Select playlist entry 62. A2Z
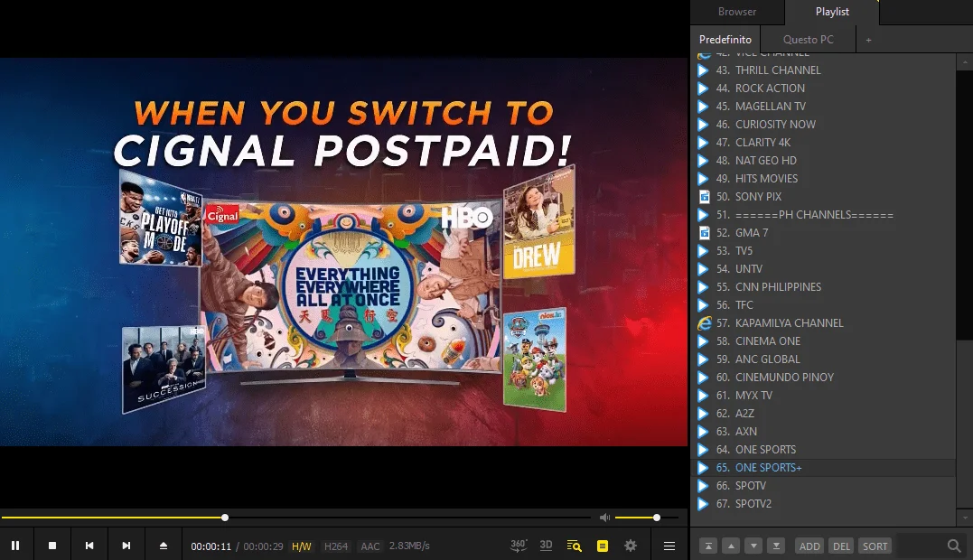 pos(823,413)
